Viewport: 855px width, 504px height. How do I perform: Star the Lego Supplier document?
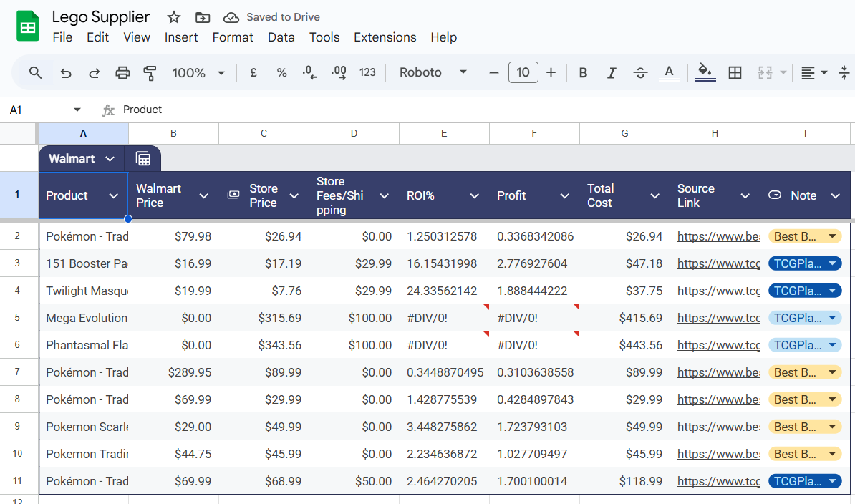174,17
